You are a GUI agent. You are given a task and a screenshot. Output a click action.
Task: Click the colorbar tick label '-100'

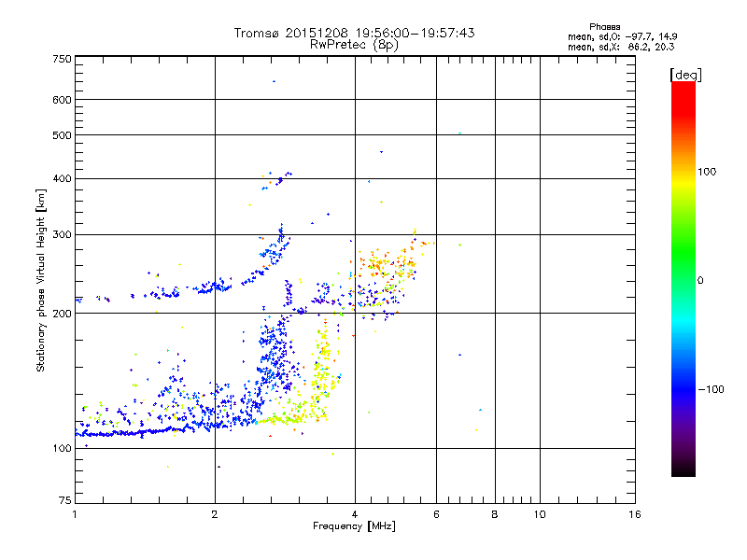pyautogui.click(x=711, y=389)
